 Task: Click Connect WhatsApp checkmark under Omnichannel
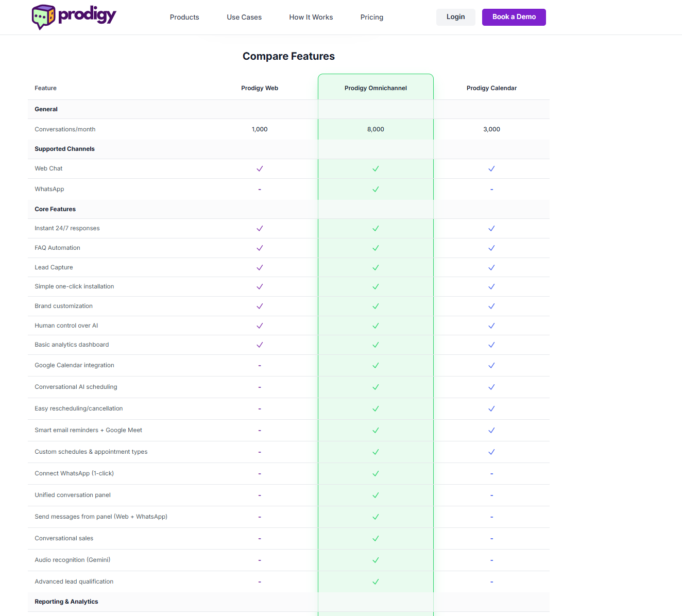376,473
